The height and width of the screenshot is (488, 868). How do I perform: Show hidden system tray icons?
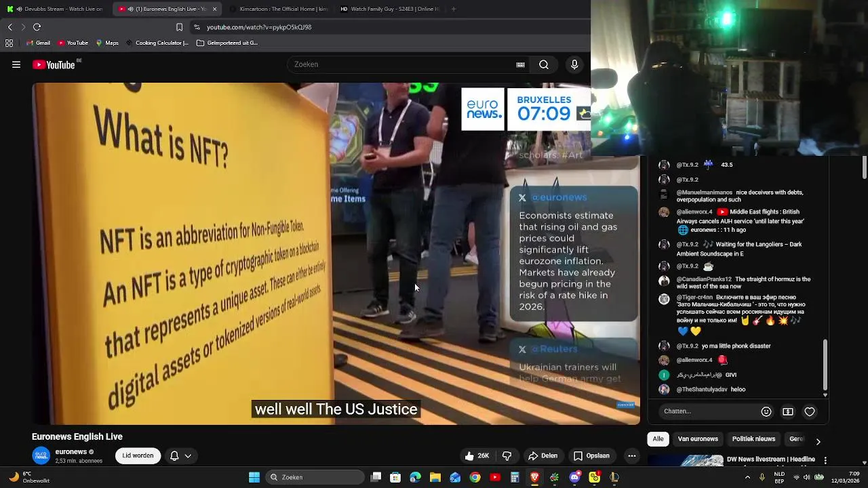coord(747,477)
